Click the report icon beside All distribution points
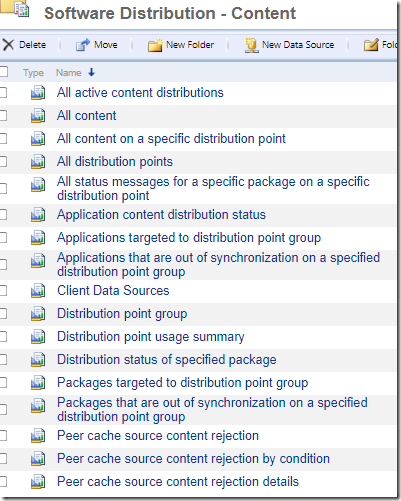 click(38, 162)
